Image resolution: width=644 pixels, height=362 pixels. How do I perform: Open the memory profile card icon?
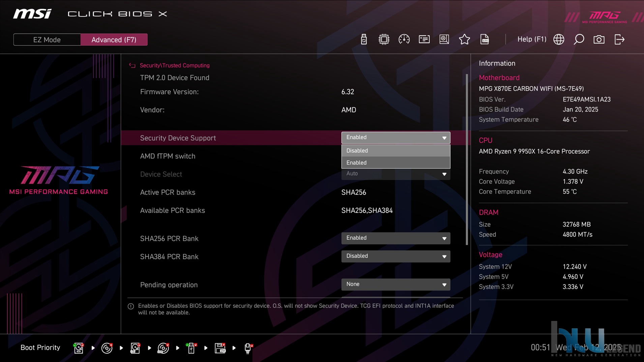[424, 39]
